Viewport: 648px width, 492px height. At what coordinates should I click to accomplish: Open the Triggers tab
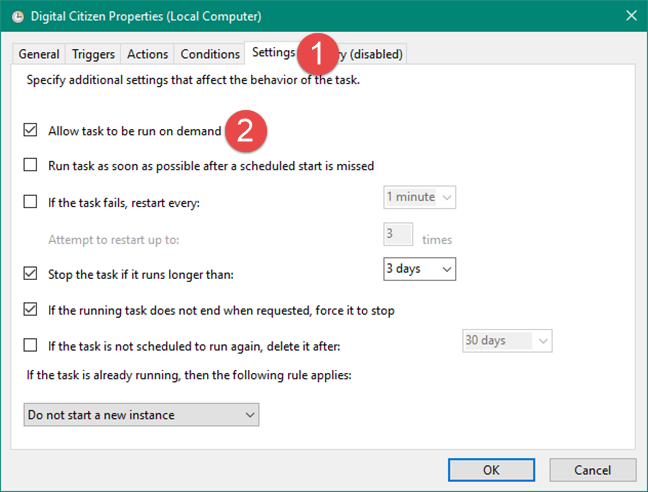coord(93,54)
